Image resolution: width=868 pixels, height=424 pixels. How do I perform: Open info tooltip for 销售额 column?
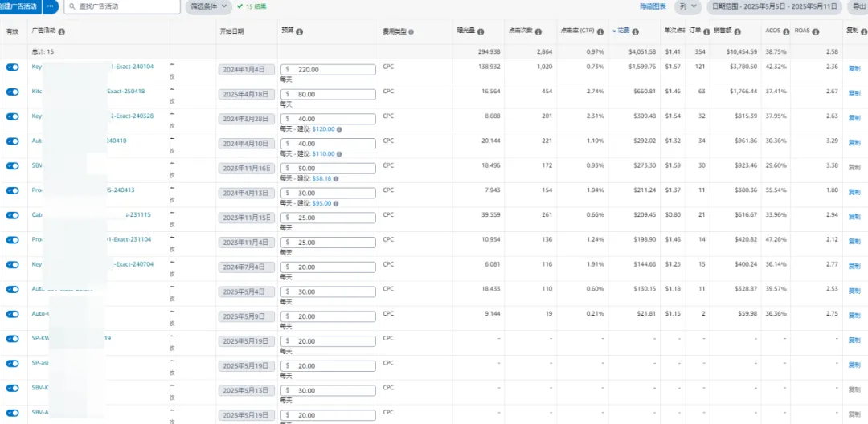[737, 32]
